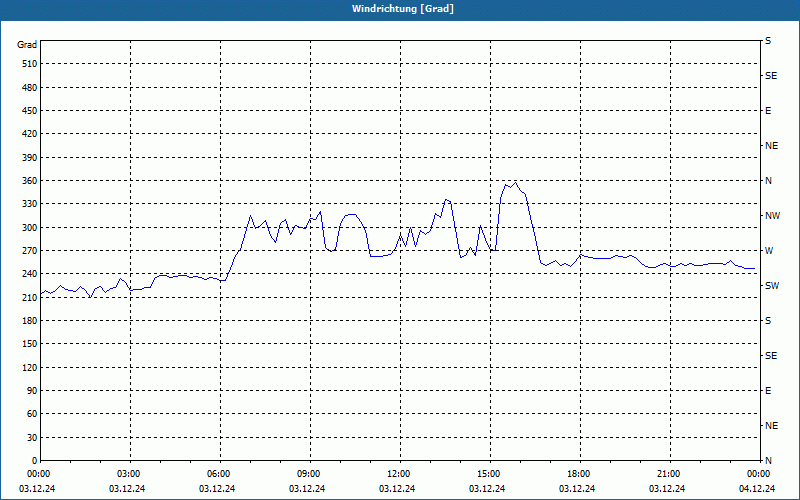Select the 0 degree axis label

35,461
